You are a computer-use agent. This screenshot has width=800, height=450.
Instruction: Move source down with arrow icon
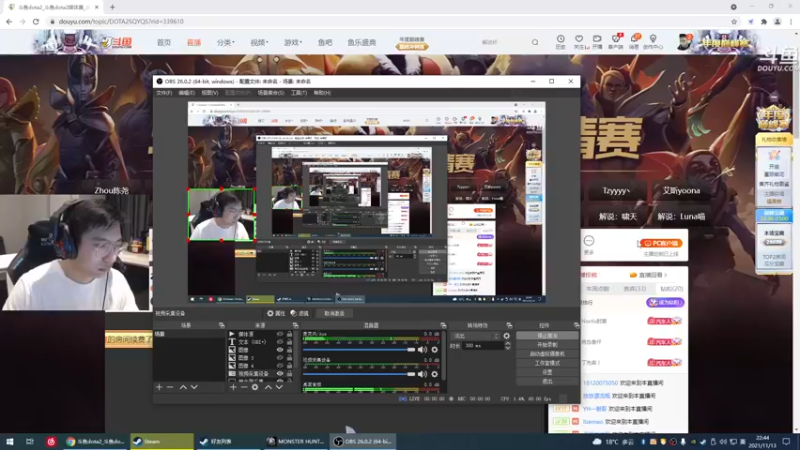[279, 387]
